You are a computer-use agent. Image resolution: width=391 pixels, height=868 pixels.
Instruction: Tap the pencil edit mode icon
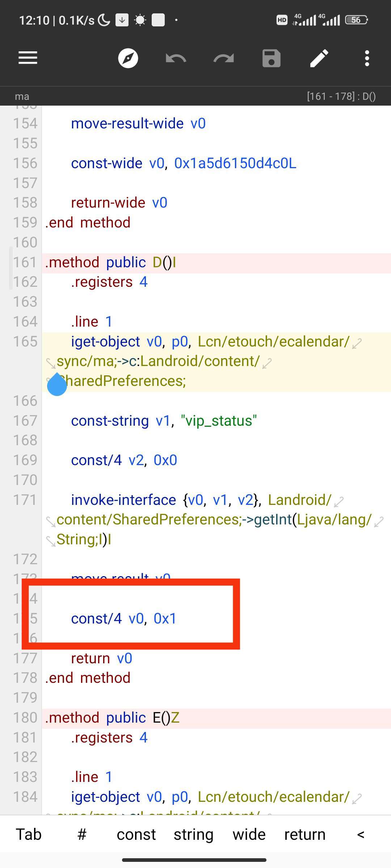point(319,58)
